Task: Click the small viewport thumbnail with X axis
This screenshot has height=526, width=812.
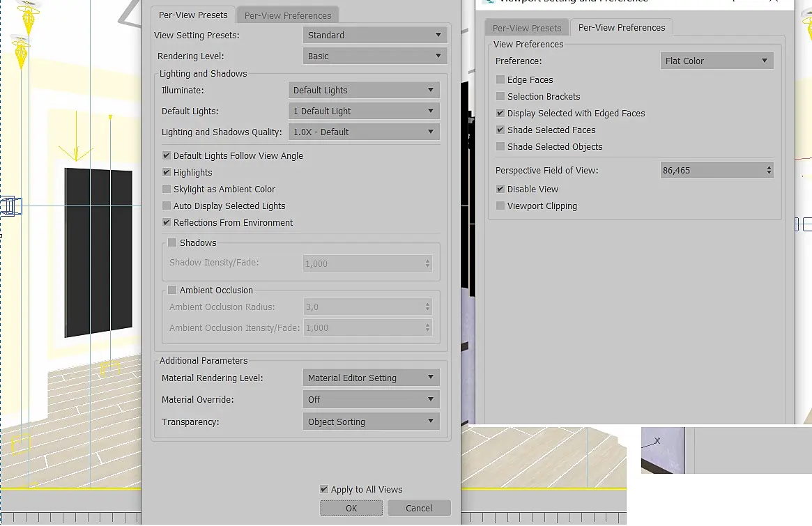Action: point(663,450)
